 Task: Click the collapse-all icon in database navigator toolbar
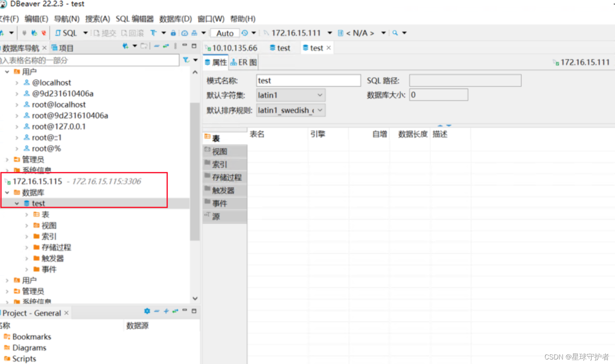click(x=157, y=46)
